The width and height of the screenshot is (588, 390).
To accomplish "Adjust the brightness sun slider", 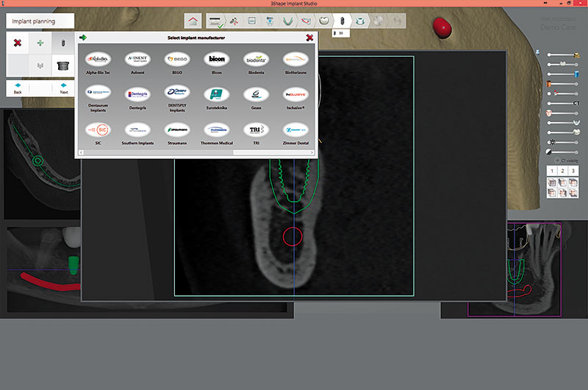I will (x=563, y=142).
